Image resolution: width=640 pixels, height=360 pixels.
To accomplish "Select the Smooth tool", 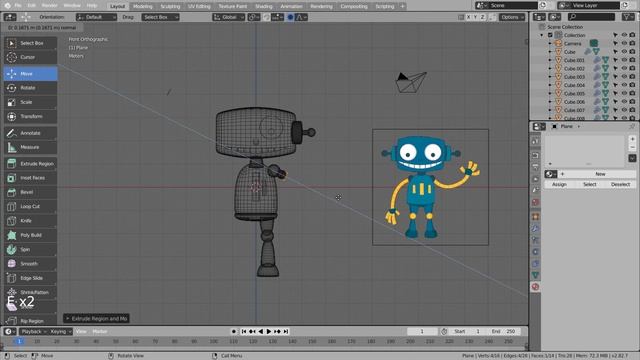I will [31, 264].
